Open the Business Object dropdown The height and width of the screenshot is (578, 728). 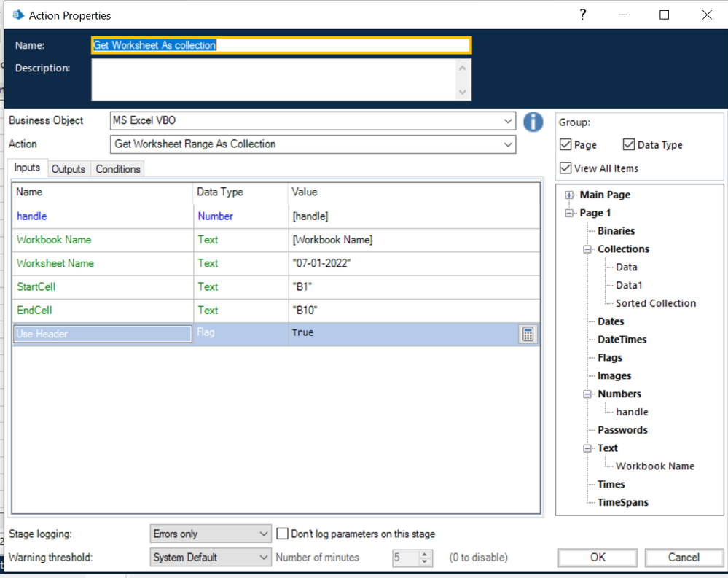pos(508,121)
